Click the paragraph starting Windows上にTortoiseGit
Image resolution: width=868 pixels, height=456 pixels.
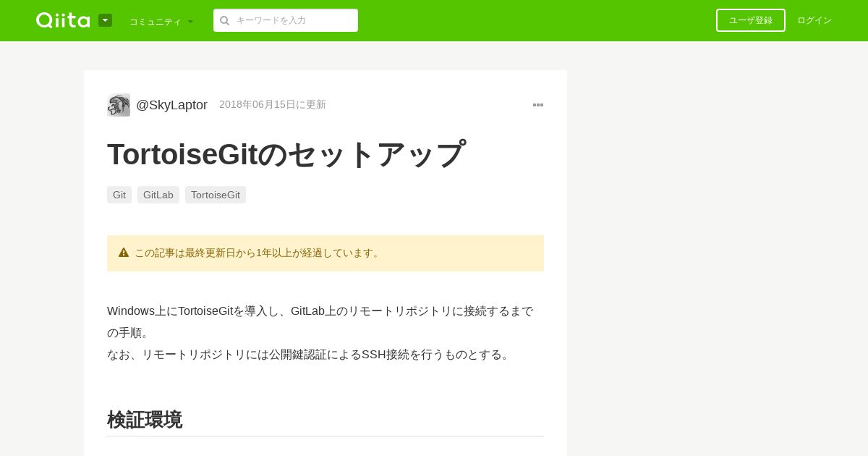320,322
